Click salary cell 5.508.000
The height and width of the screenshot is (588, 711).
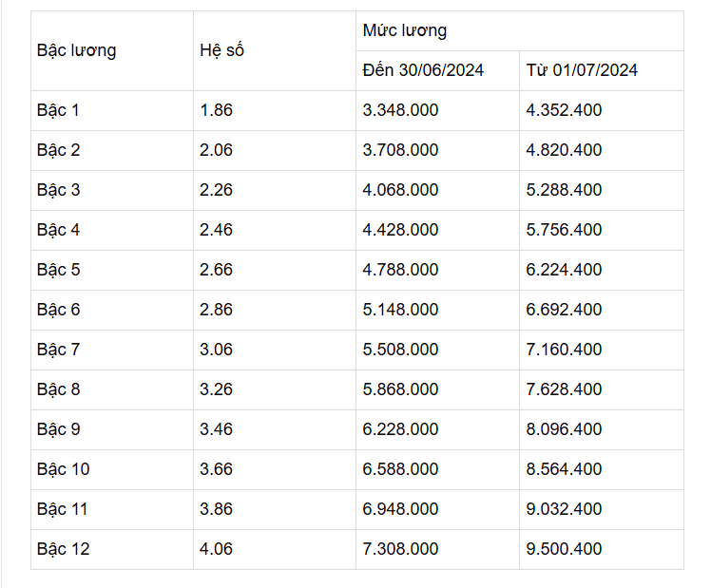coord(400,350)
